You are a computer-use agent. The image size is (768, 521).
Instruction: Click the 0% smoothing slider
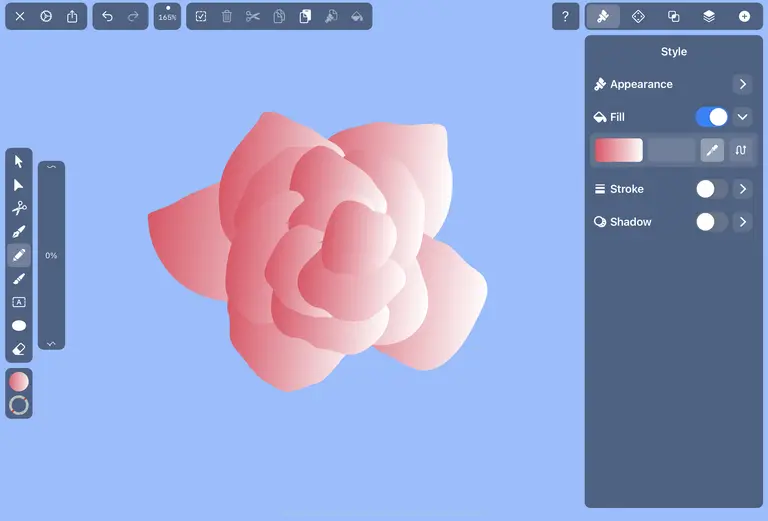(x=51, y=255)
